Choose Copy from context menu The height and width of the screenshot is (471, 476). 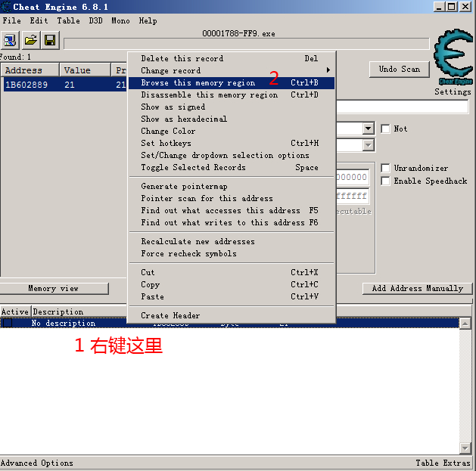click(x=232, y=284)
